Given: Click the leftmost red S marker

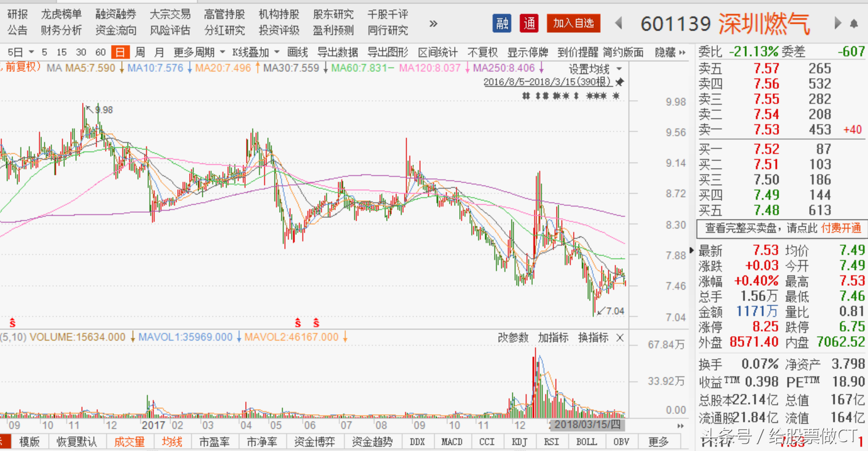Looking at the screenshot, I should 12,323.
